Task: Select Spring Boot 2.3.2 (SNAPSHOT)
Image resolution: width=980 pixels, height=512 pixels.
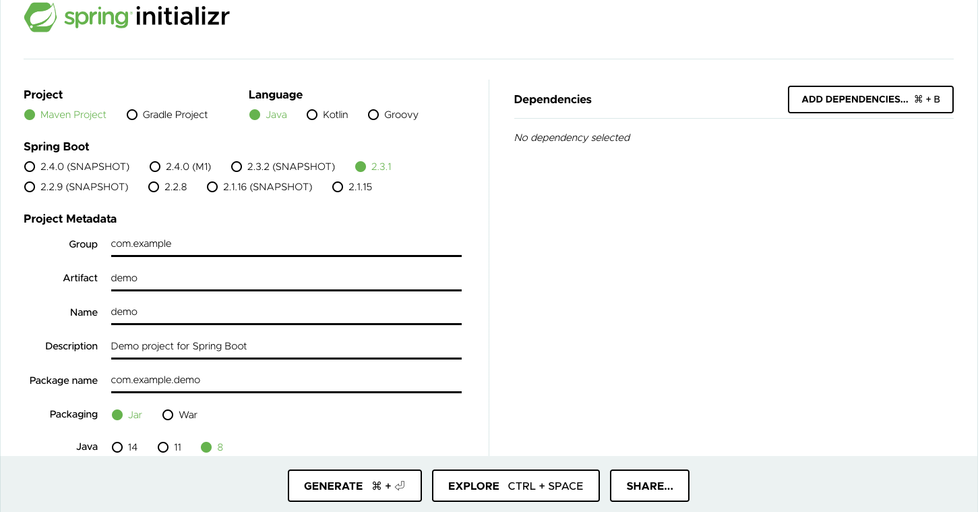Action: pos(283,167)
